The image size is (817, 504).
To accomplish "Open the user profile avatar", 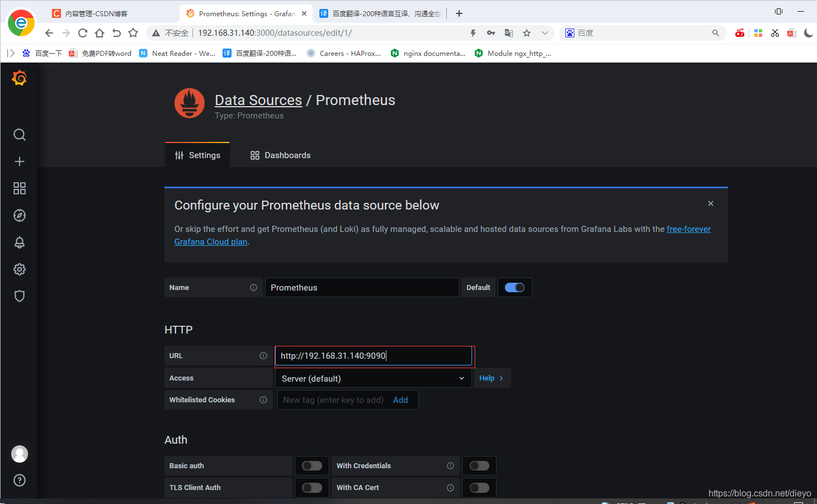I will tap(20, 454).
